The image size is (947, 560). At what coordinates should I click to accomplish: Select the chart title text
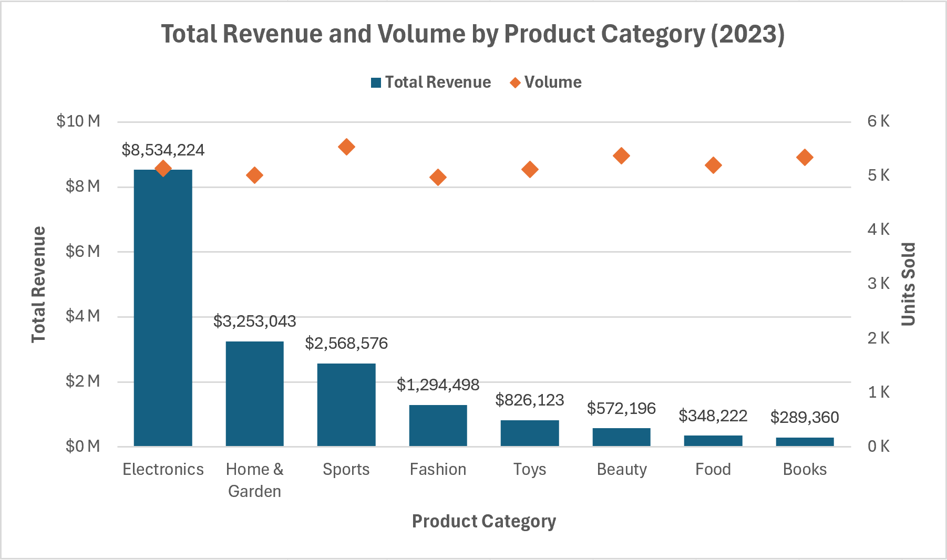point(472,34)
